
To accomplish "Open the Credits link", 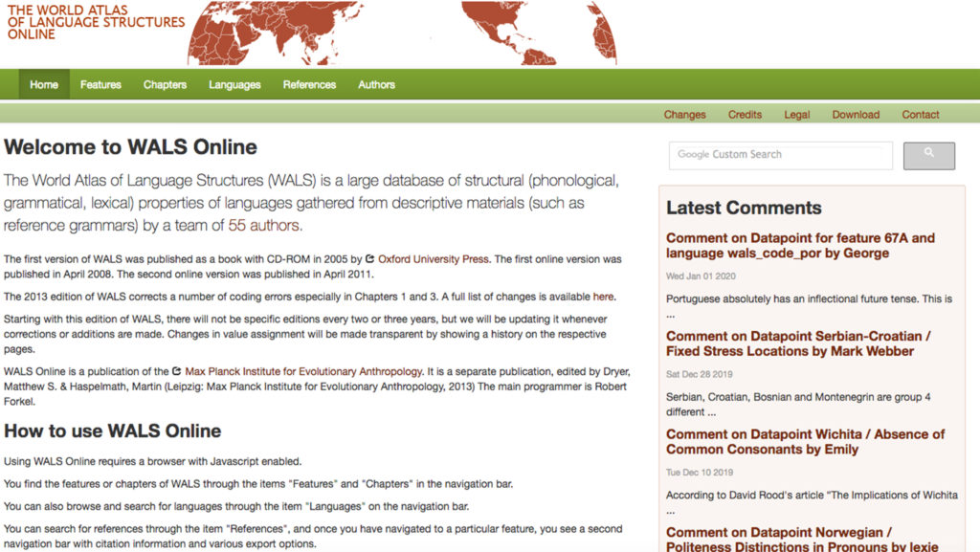I will tap(745, 114).
